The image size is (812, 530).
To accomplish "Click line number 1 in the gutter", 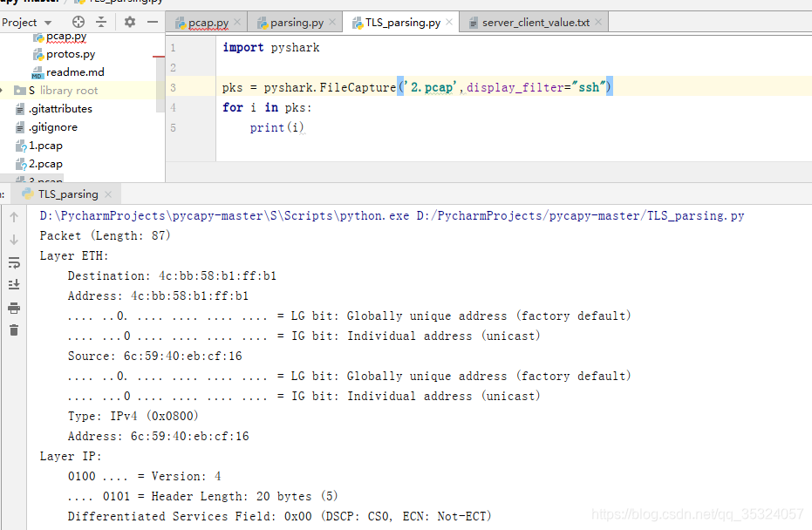I will pyautogui.click(x=173, y=48).
